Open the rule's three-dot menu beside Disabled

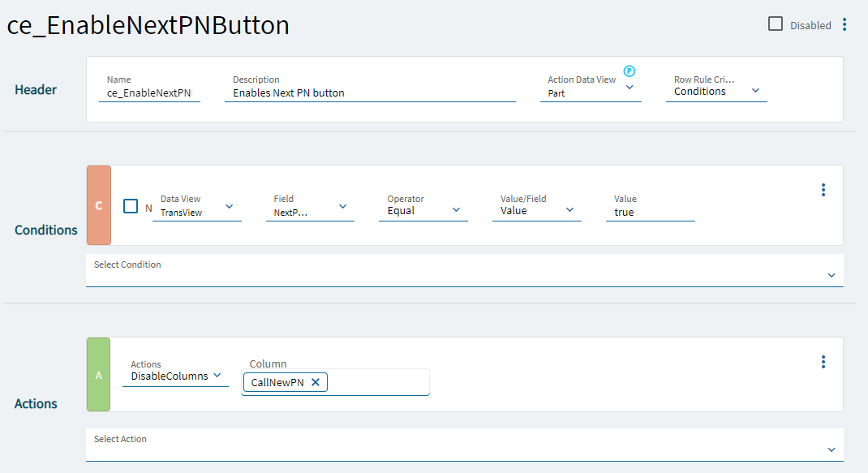[844, 24]
